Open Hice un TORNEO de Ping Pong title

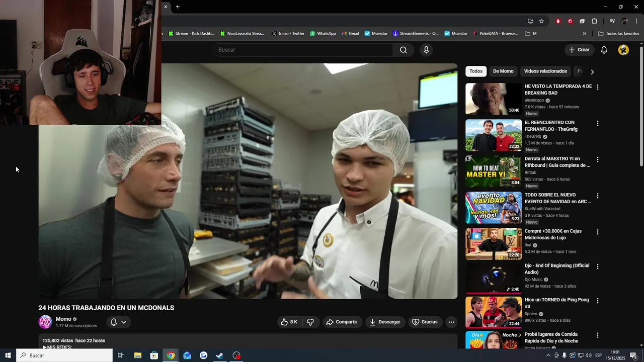pyautogui.click(x=557, y=303)
